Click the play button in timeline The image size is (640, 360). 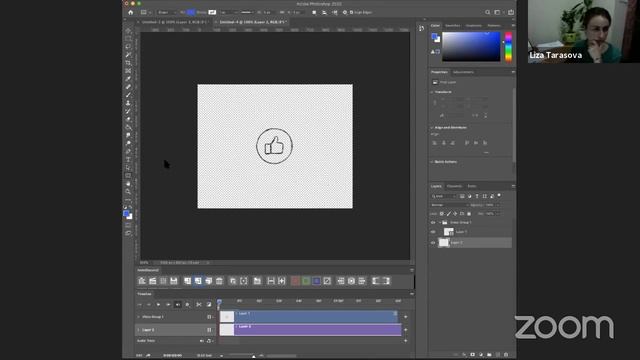[x=158, y=304]
